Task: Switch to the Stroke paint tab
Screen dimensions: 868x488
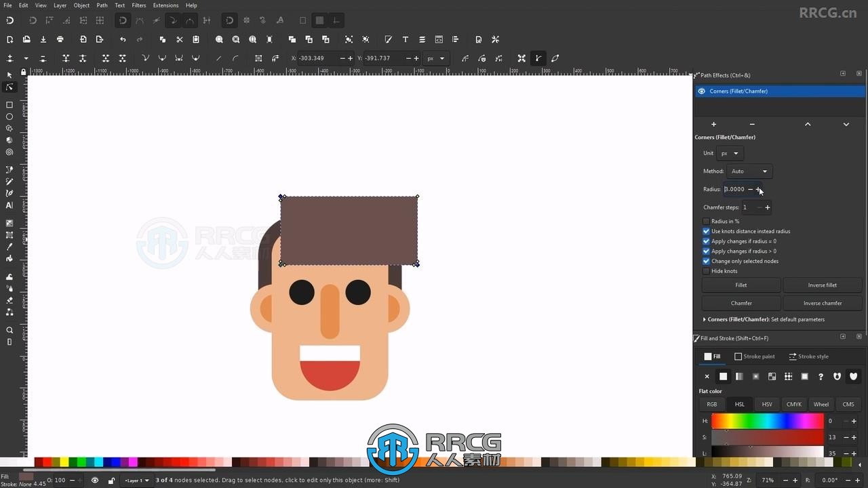Action: pos(755,357)
